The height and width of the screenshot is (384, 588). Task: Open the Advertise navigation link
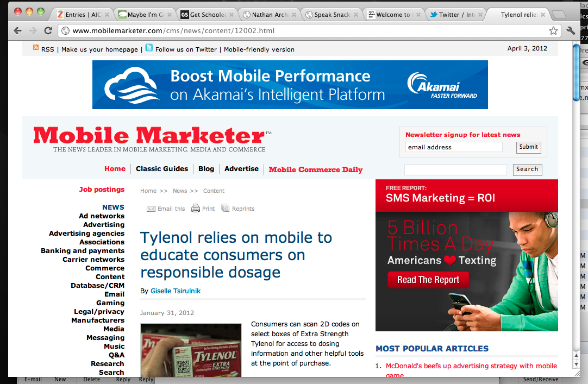[241, 169]
